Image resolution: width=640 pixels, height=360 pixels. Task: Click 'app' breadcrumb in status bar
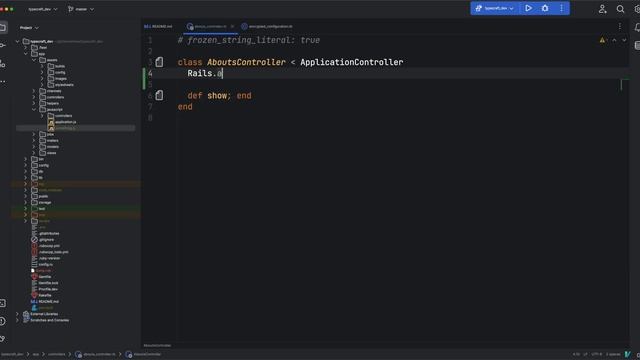tap(36, 354)
